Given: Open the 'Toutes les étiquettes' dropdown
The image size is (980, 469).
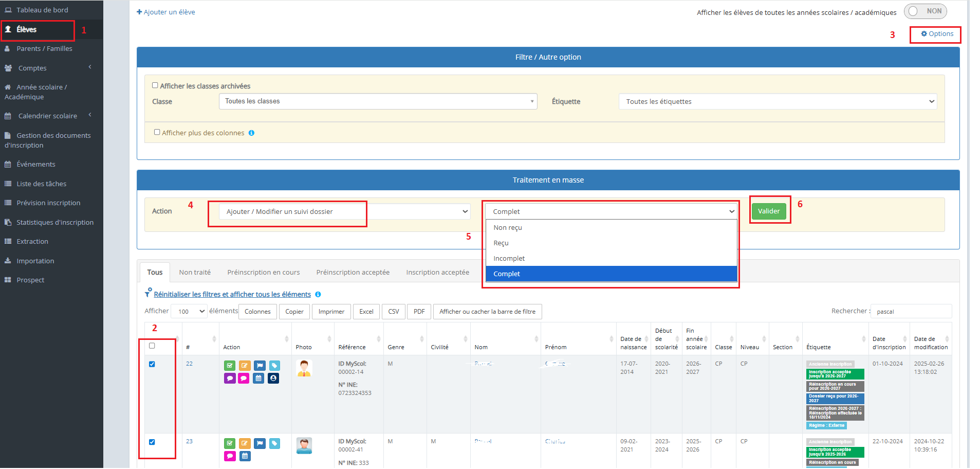Looking at the screenshot, I should click(x=778, y=101).
